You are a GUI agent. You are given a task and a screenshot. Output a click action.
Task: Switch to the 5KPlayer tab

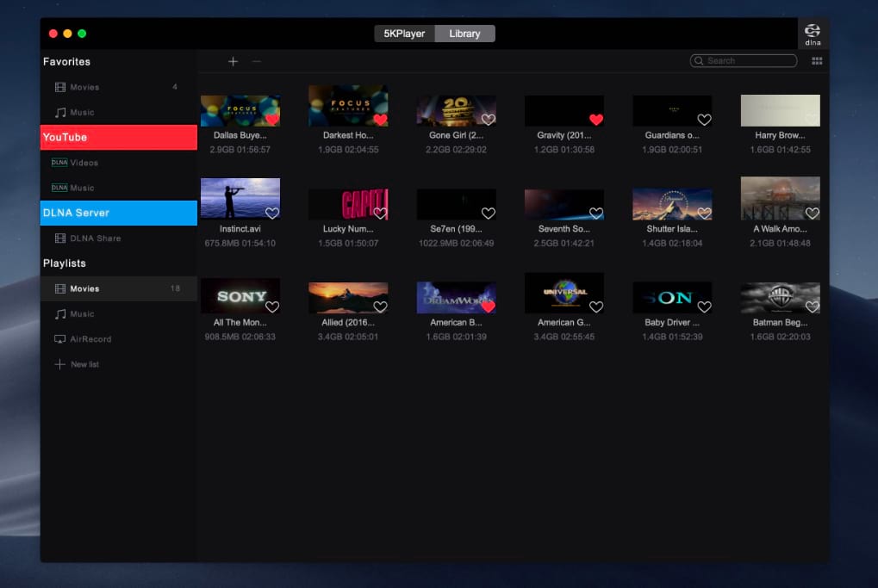coord(404,34)
